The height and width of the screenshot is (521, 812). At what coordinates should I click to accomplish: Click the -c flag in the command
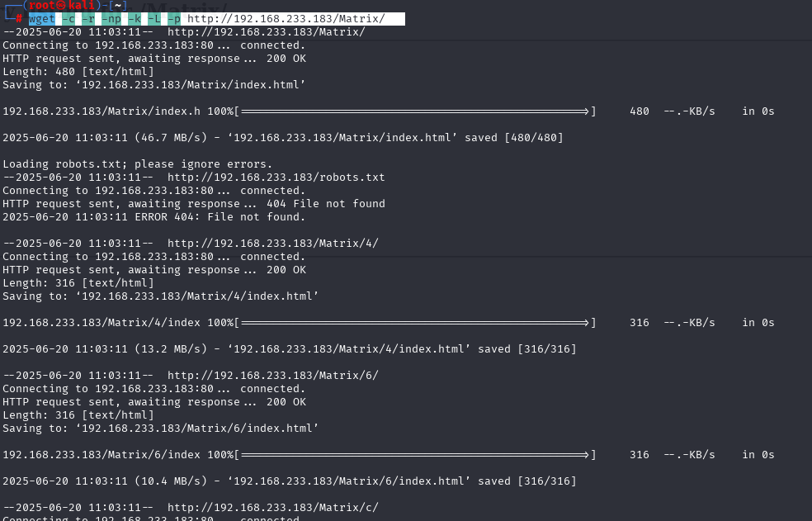pyautogui.click(x=68, y=19)
